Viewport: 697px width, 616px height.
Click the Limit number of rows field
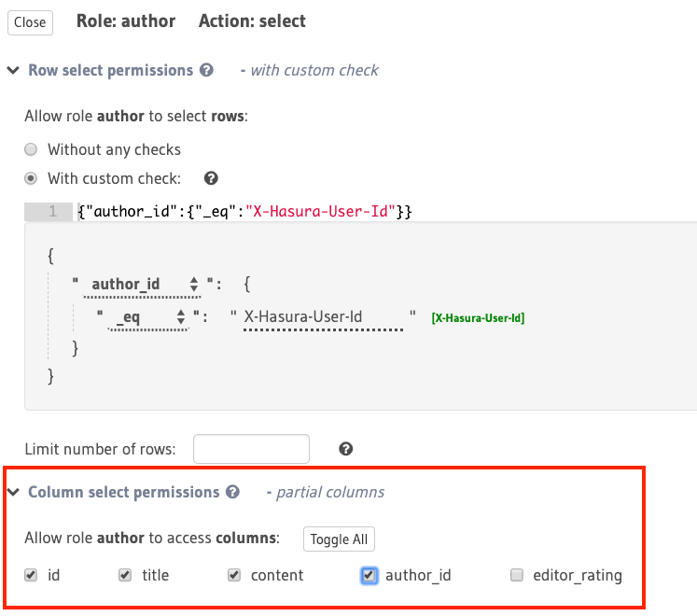coord(251,449)
